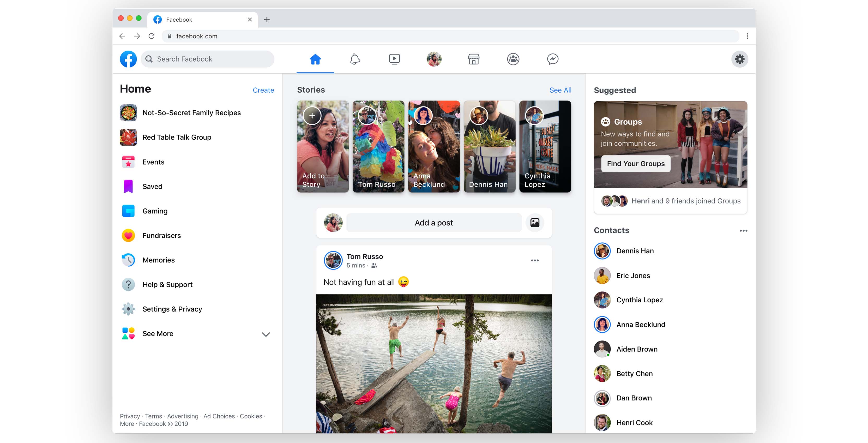Click the Facebook logo

pyautogui.click(x=128, y=59)
